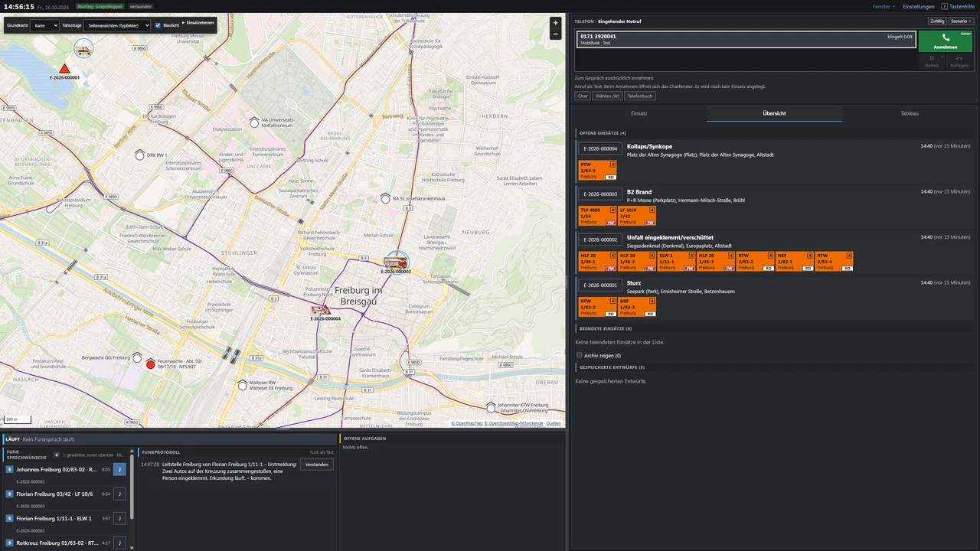
Task: Click S status icon for Johannes Freiburg 02/83-02
Action: [9, 470]
